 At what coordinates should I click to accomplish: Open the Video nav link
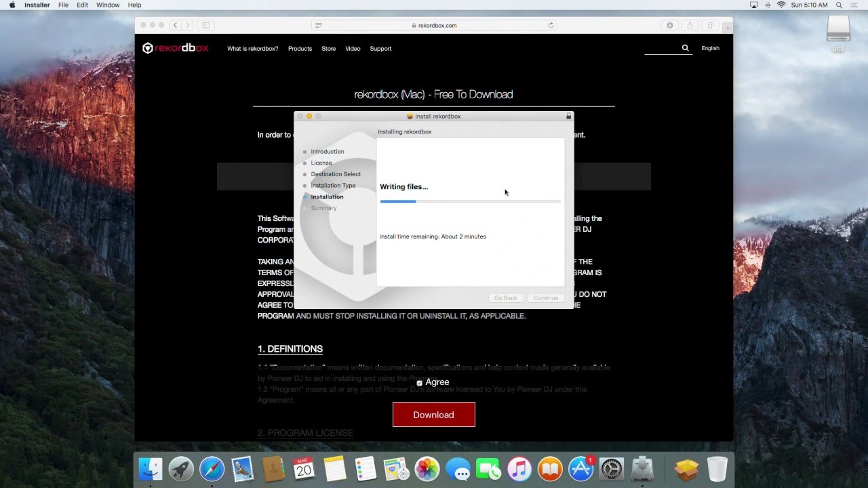click(353, 49)
